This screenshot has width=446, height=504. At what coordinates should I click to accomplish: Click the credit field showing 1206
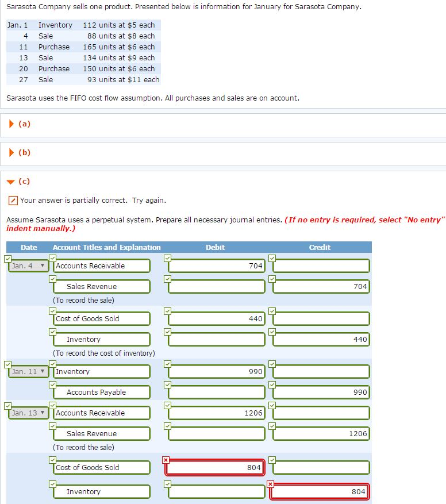coord(321,434)
